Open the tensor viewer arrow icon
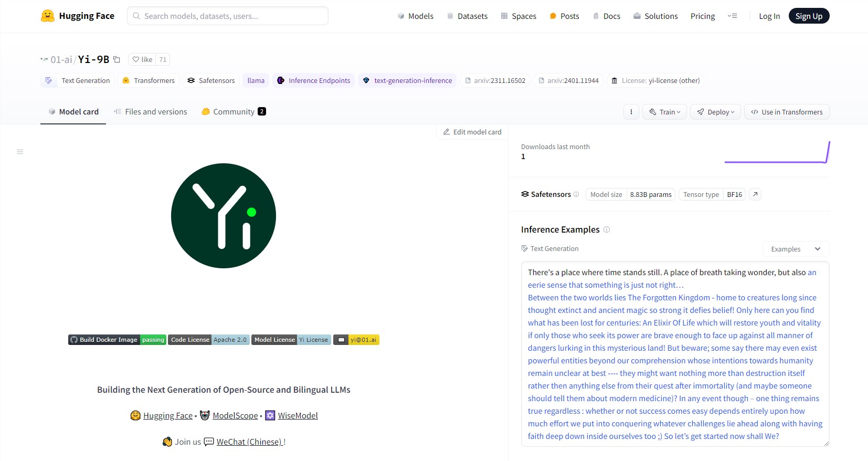The height and width of the screenshot is (461, 868). 755,194
